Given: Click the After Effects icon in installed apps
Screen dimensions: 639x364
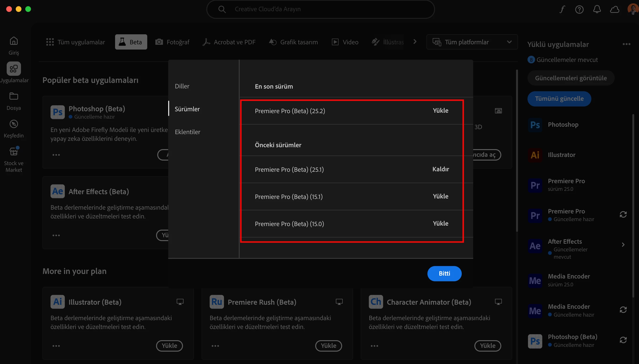Looking at the screenshot, I should 535,246.
